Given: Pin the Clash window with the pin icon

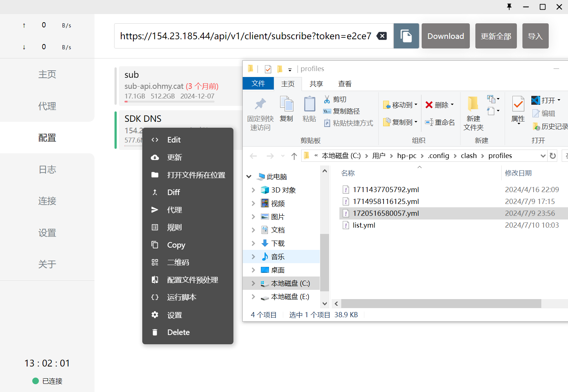Looking at the screenshot, I should (x=509, y=7).
